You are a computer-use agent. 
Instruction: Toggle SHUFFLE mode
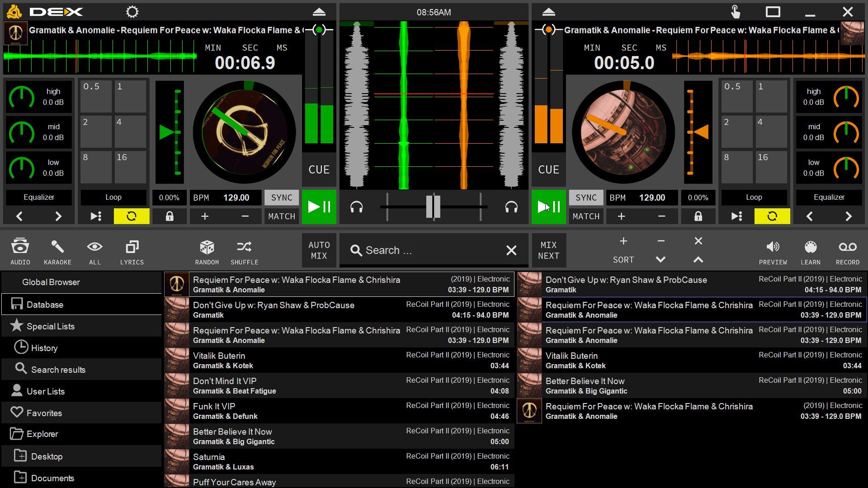pyautogui.click(x=245, y=251)
